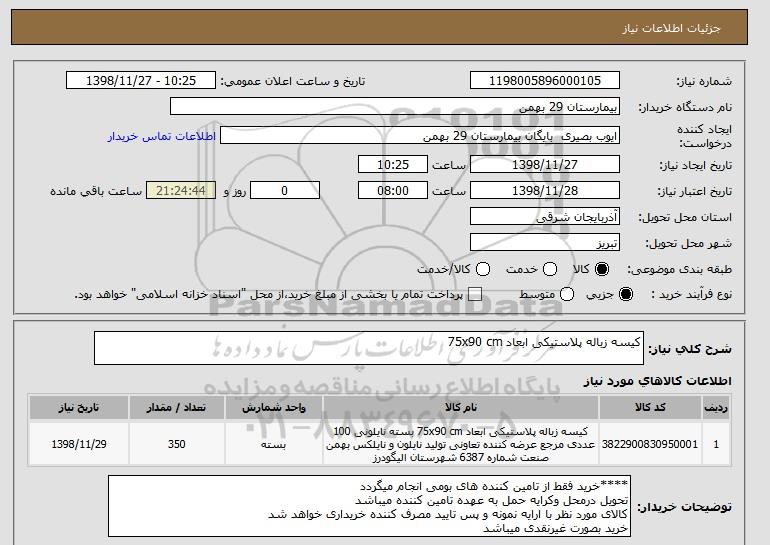Select the متوسط purchase type radio
This screenshot has width=770, height=545.
tap(567, 294)
